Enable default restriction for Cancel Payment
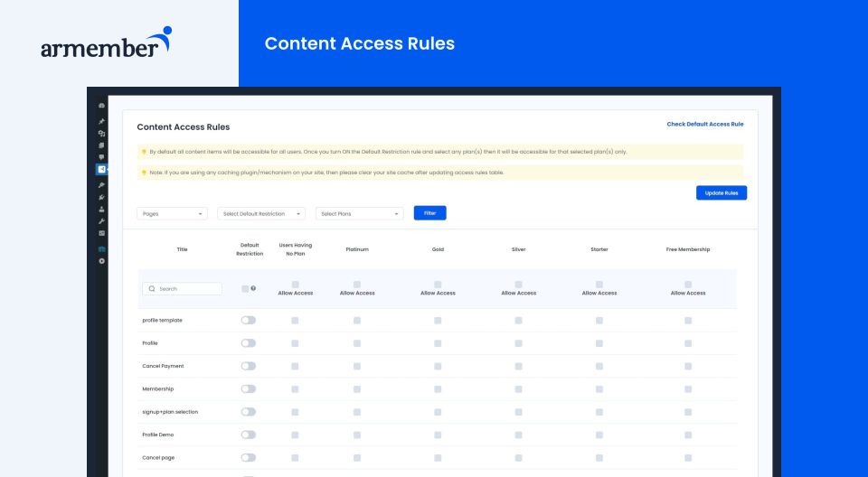 [x=248, y=366]
